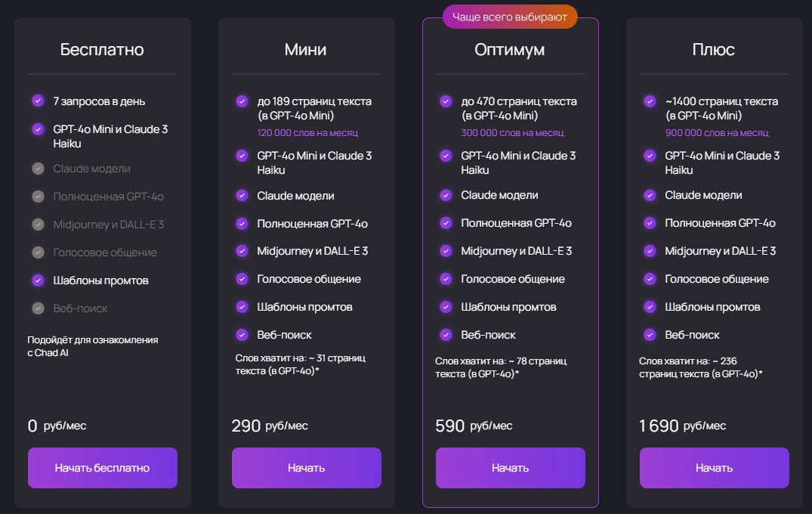Click the "Плюс" plan title
Image resolution: width=812 pixels, height=514 pixels.
pyautogui.click(x=714, y=50)
